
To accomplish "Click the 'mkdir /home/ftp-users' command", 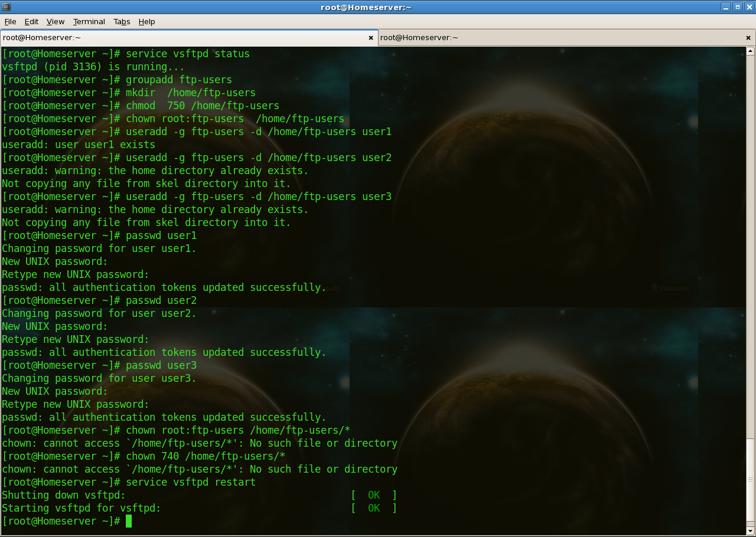I will click(191, 93).
